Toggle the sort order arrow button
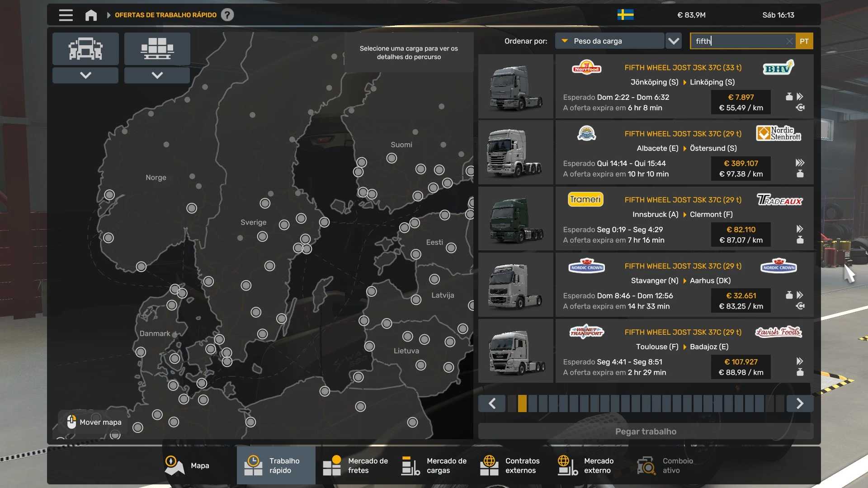This screenshot has width=868, height=488. tap(674, 41)
